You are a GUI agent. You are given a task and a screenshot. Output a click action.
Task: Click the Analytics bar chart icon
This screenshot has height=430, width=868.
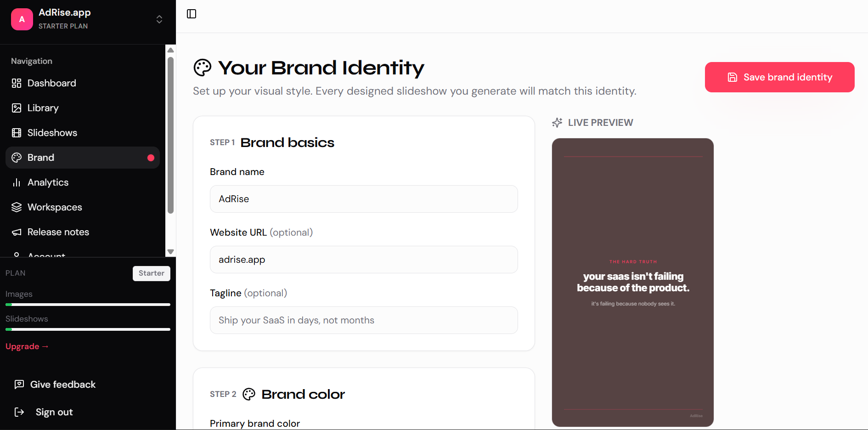coord(17,182)
